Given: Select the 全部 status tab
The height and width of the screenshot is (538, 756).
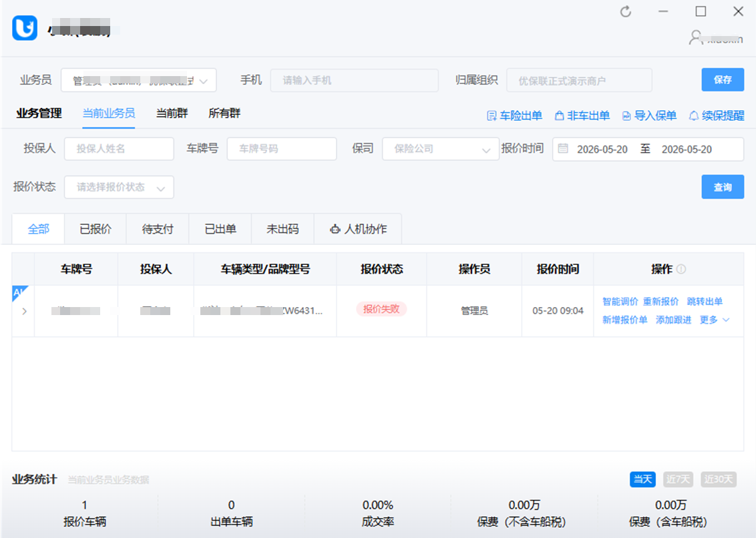Looking at the screenshot, I should pyautogui.click(x=39, y=229).
